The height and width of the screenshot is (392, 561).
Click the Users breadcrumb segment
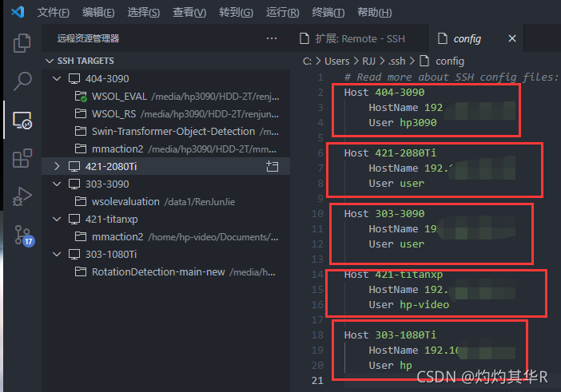point(336,61)
